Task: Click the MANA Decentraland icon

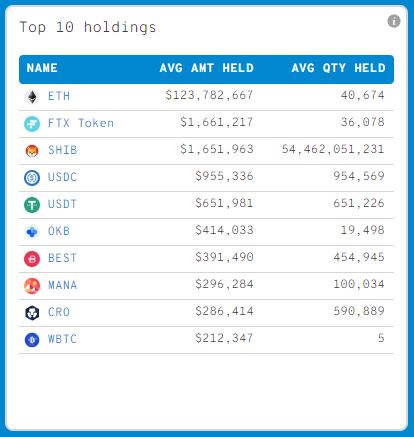Action: (32, 286)
